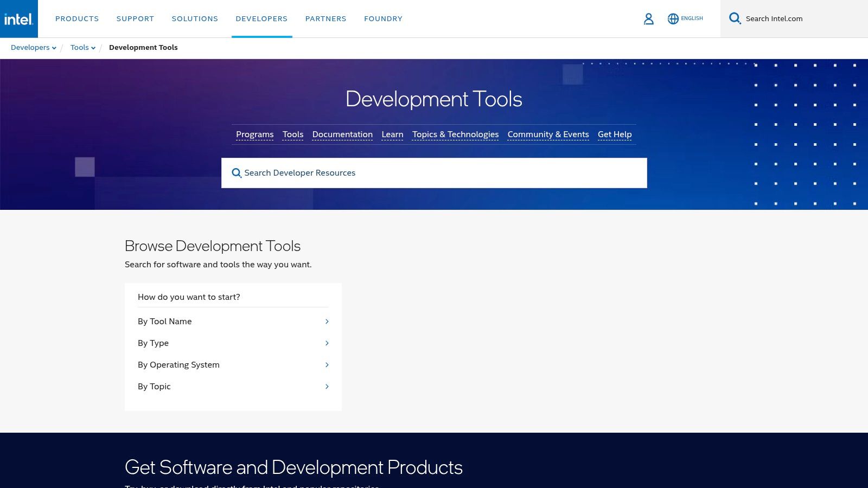Click the Intel logo
The height and width of the screenshot is (488, 868).
point(19,18)
